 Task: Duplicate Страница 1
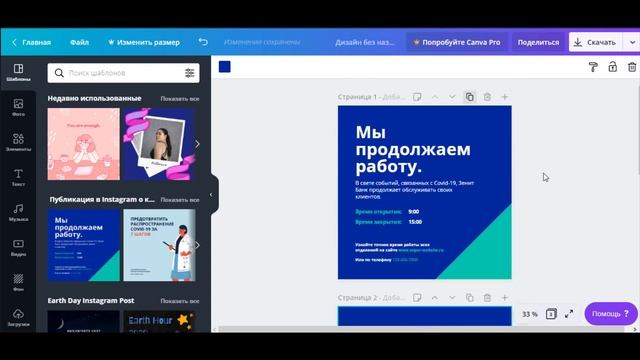click(469, 97)
